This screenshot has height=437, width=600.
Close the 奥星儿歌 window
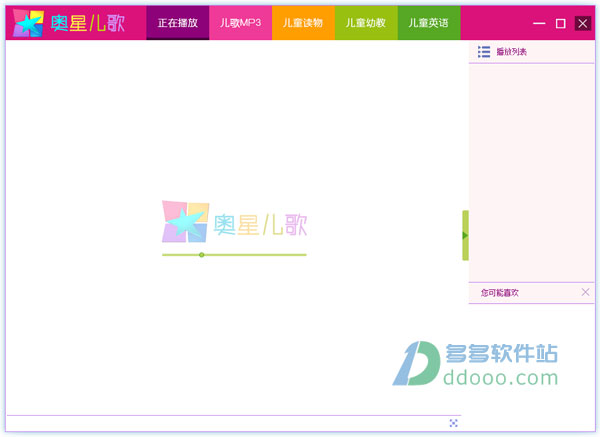[x=583, y=23]
